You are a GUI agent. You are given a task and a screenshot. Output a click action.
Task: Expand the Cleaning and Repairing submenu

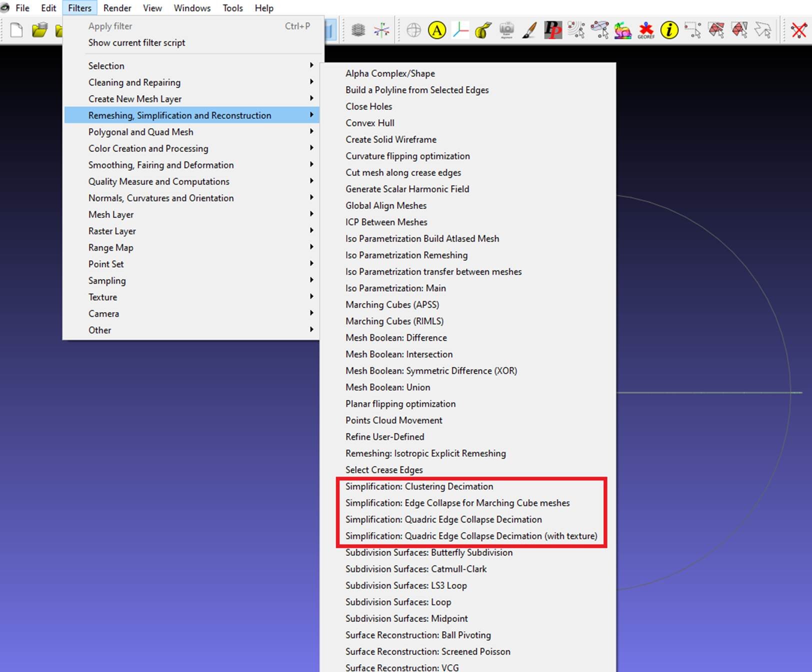pos(134,82)
